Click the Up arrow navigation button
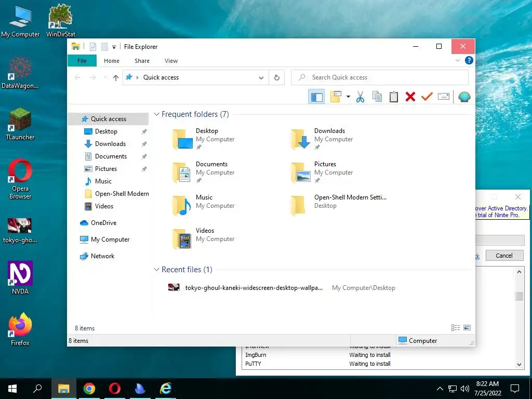This screenshot has height=399, width=532. 116,78
